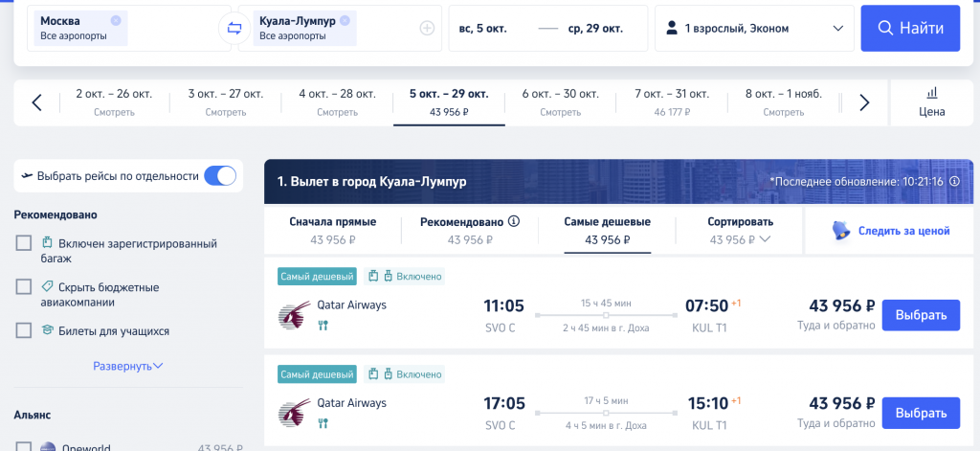Enable Билеты для учащихся checkbox

coord(24,331)
